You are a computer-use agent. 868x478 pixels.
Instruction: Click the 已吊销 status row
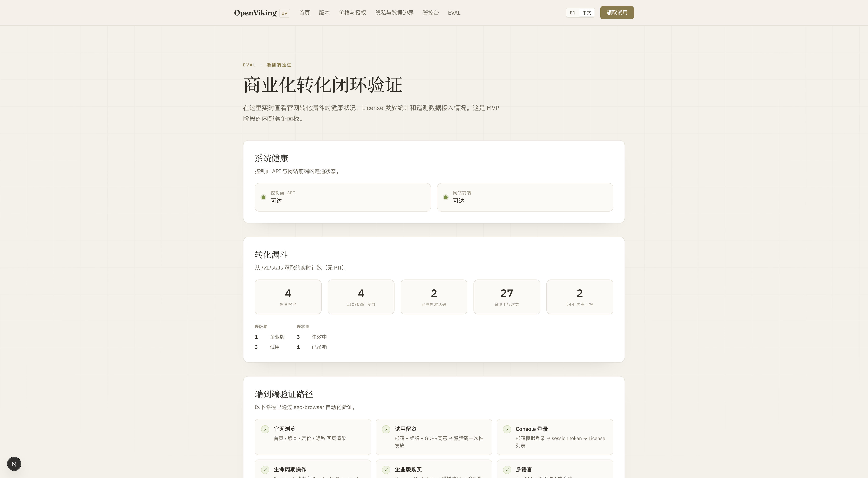(312, 347)
